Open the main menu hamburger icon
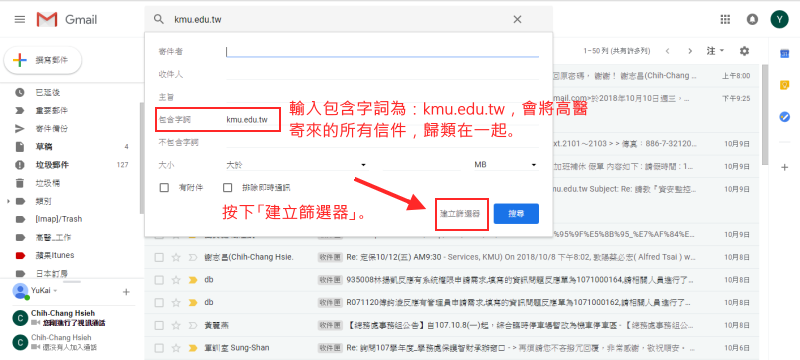This screenshot has height=360, width=800. (20, 19)
